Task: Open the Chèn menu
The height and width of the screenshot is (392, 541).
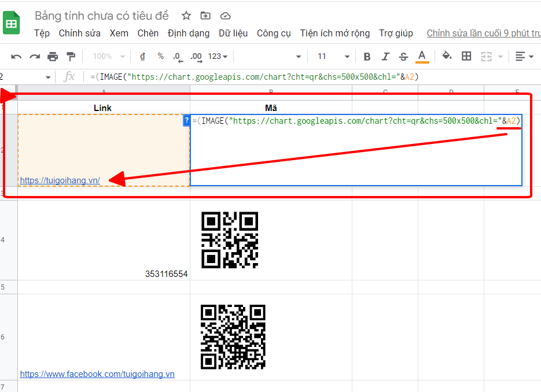Action: [148, 33]
